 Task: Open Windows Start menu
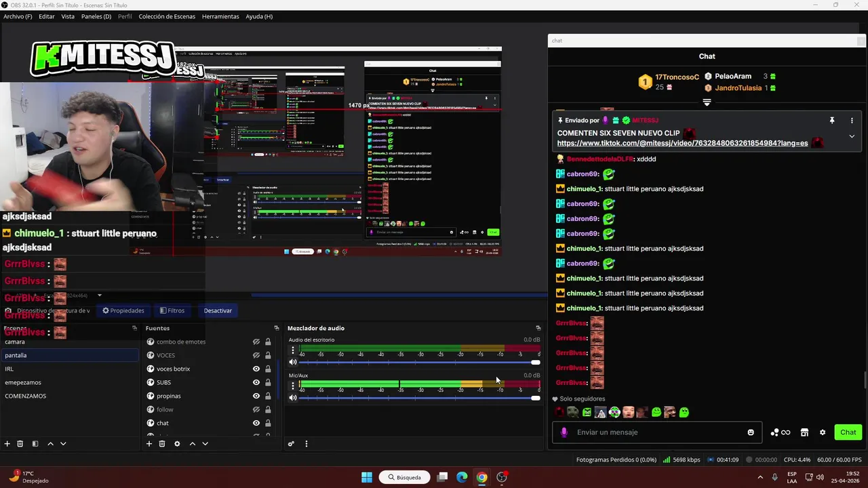click(x=367, y=477)
